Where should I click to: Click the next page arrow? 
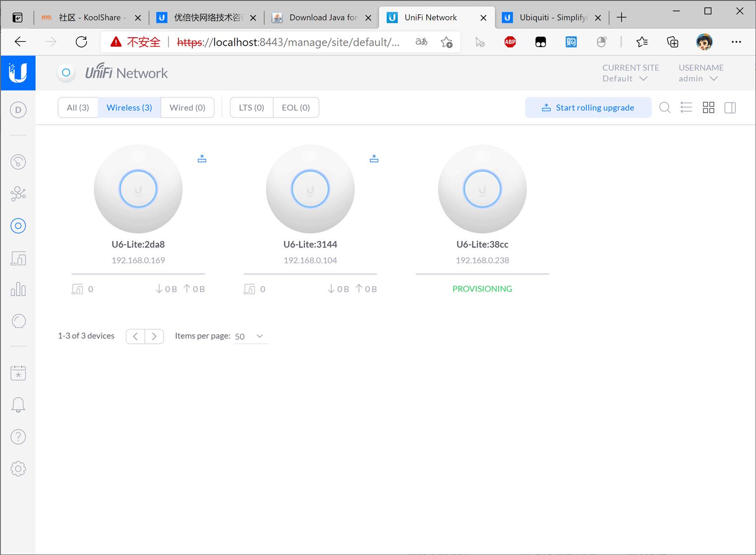point(154,336)
